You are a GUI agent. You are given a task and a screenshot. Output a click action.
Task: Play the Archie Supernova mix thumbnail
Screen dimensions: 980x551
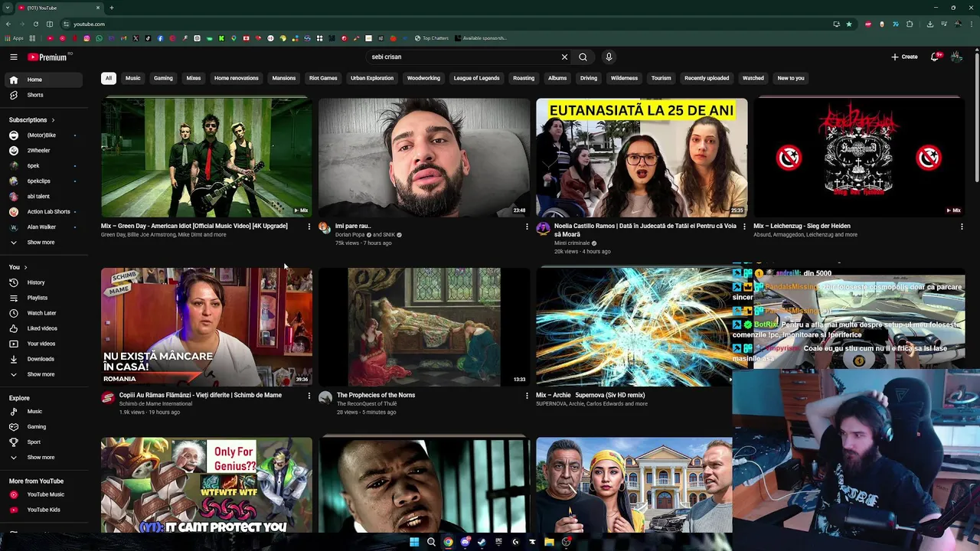(x=634, y=327)
